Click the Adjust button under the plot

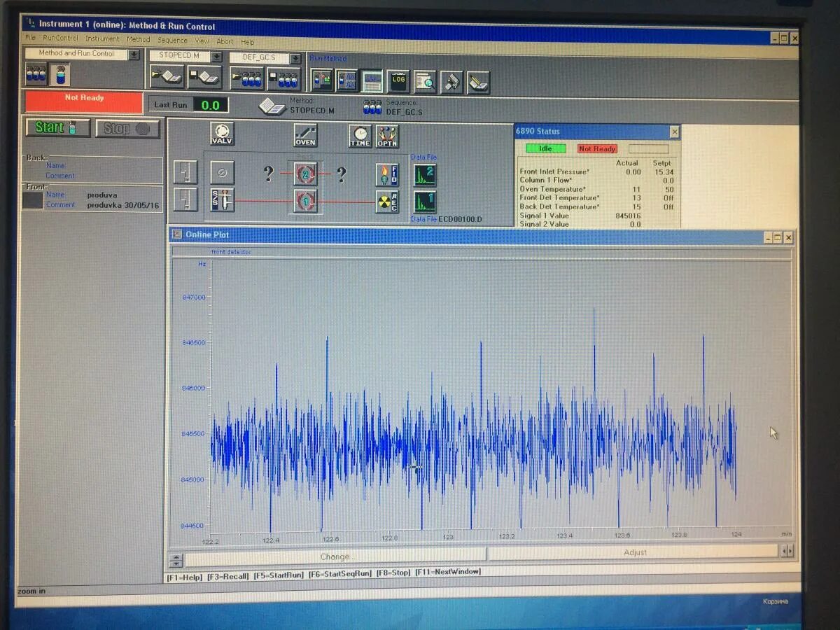[x=634, y=552]
